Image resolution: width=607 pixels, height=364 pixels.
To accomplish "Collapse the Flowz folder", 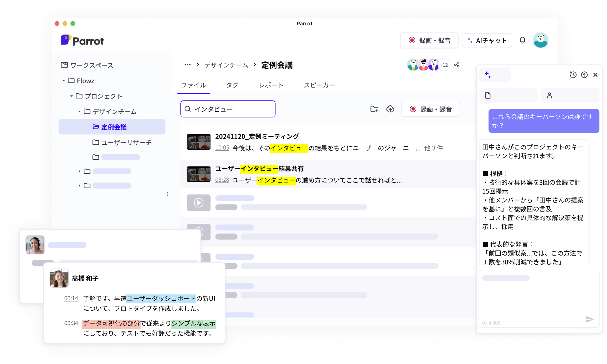I will (63, 80).
